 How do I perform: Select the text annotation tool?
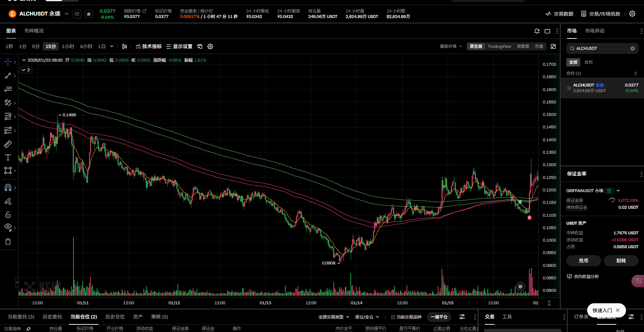tap(8, 158)
